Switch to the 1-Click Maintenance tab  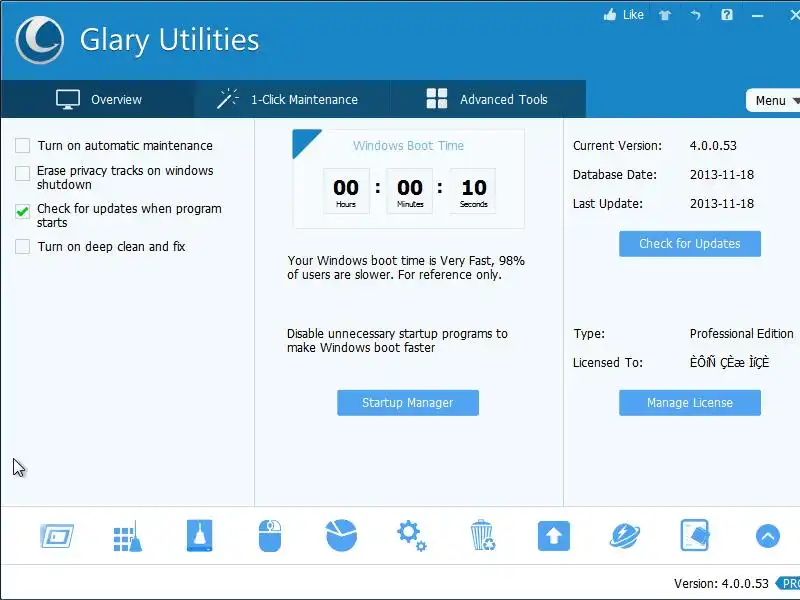pyautogui.click(x=292, y=99)
